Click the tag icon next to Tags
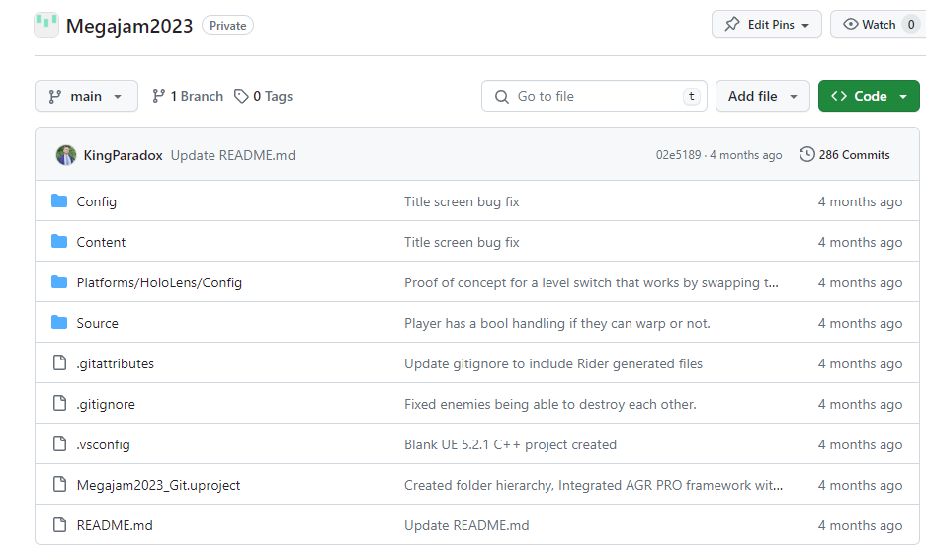Viewport: 926px width, 560px height. click(x=241, y=96)
